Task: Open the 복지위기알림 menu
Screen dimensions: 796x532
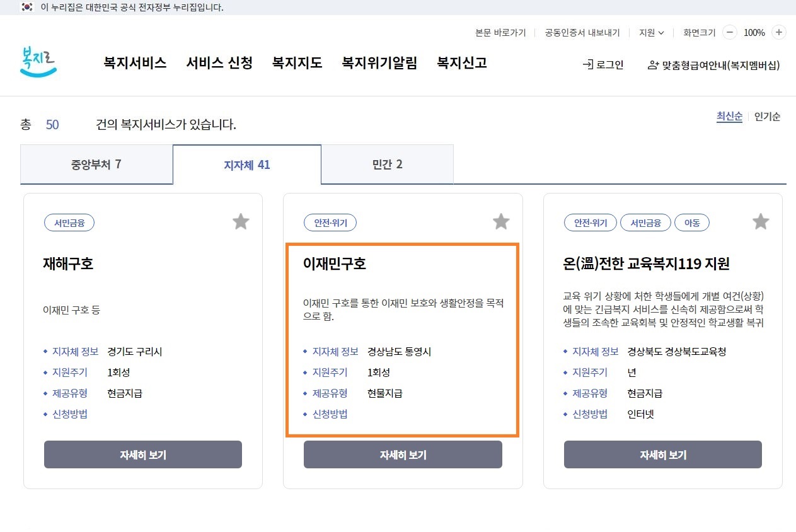Action: (379, 63)
